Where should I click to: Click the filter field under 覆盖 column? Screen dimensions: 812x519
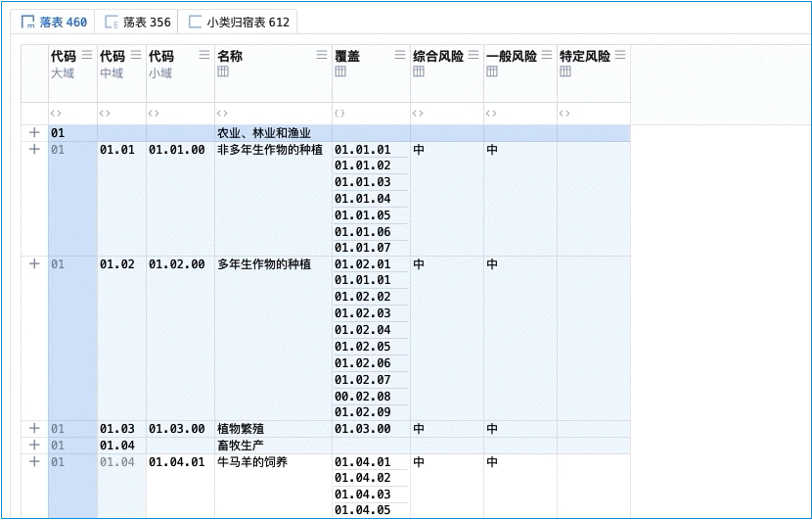[x=371, y=114]
